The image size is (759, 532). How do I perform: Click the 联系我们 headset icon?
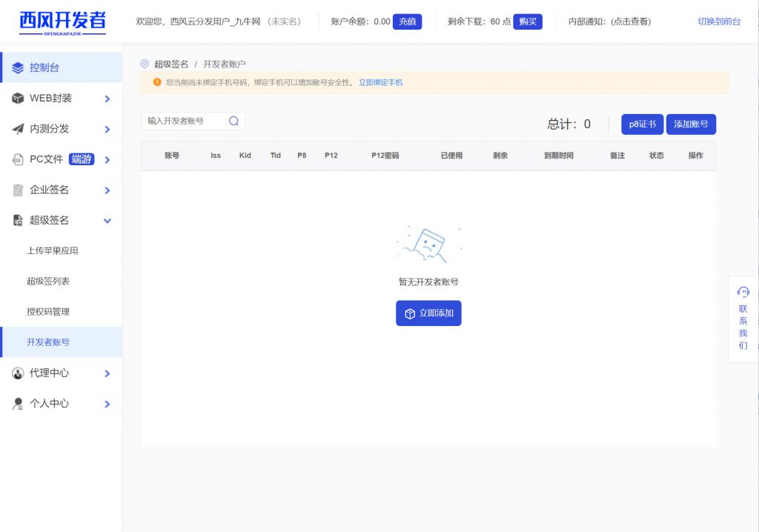click(x=743, y=292)
